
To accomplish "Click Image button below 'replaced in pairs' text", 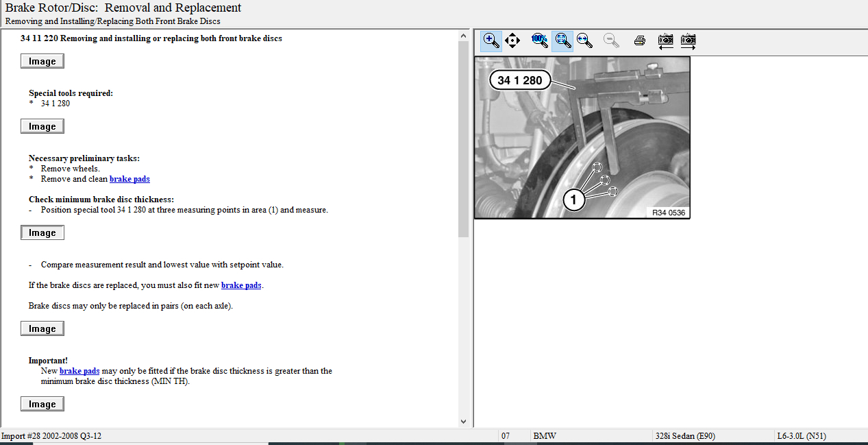I will 42,328.
